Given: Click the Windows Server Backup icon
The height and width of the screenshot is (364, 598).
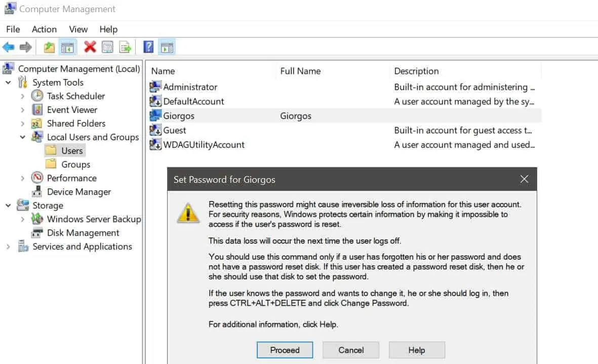Looking at the screenshot, I should (x=37, y=219).
